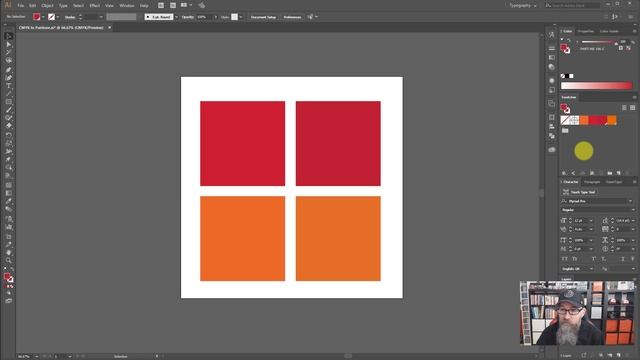Viewport: 640px width, 360px height.
Task: Toggle Subscript in Character panel
Action: pyautogui.click(x=604, y=259)
